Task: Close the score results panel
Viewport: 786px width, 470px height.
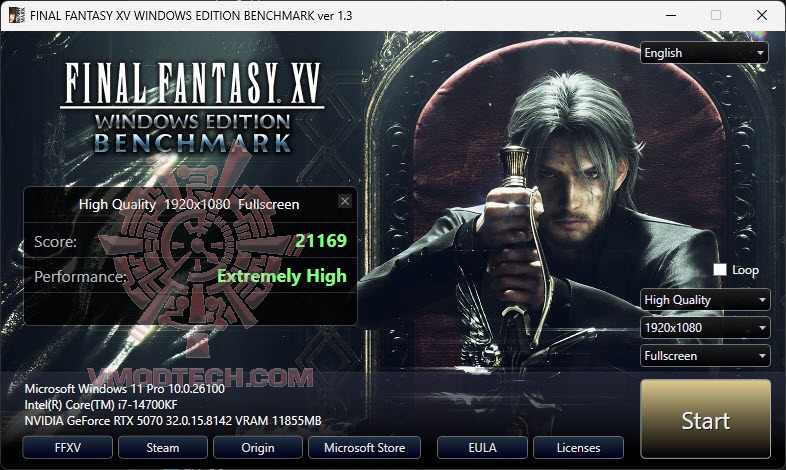Action: 344,201
